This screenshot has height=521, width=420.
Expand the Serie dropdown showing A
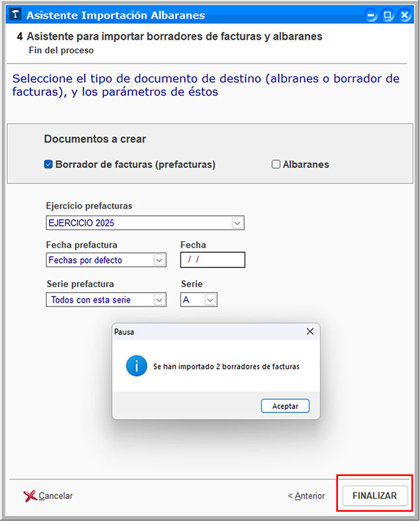click(210, 300)
